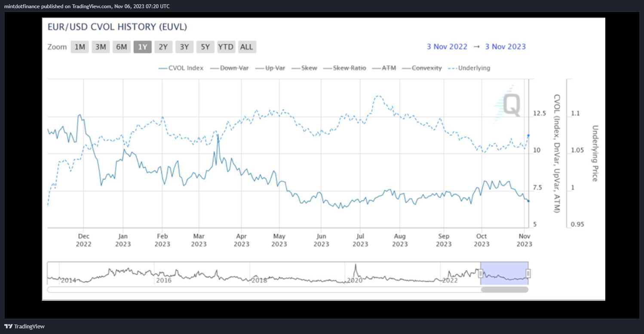Grab the left navigator range handle
The width and height of the screenshot is (644, 334).
point(481,273)
